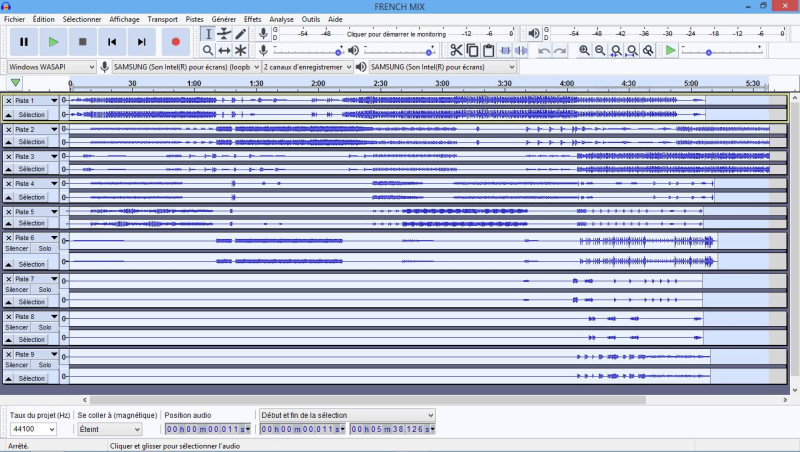This screenshot has width=800, height=452.
Task: Expand the Se coller à (magnétique) dropdown
Action: point(110,429)
